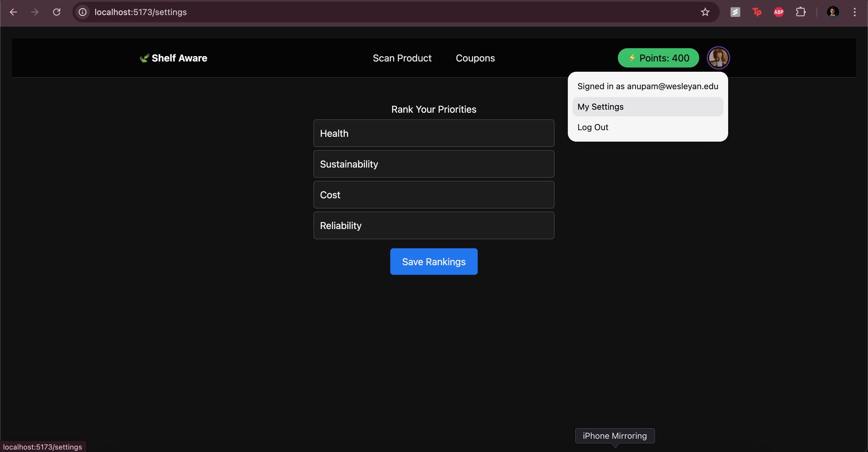Click the Adblock Plus ABP icon
Image resolution: width=868 pixels, height=452 pixels.
(x=778, y=12)
